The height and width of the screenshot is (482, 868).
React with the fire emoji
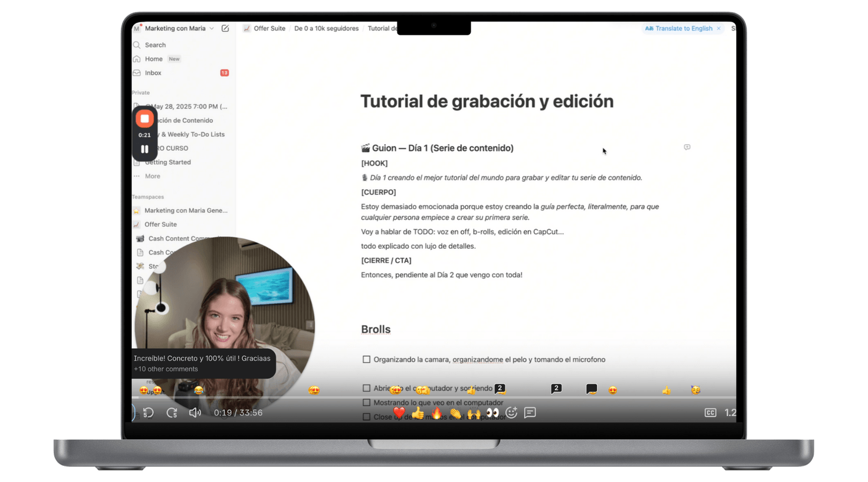tap(437, 413)
